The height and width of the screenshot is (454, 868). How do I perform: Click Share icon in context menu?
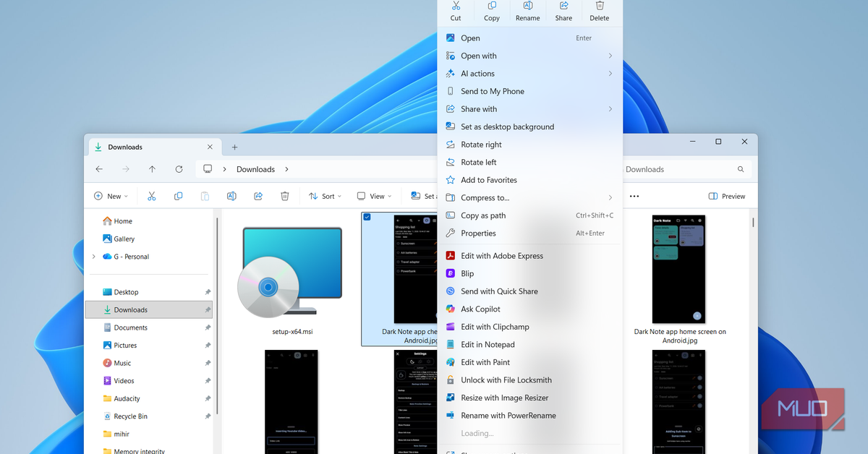click(563, 6)
